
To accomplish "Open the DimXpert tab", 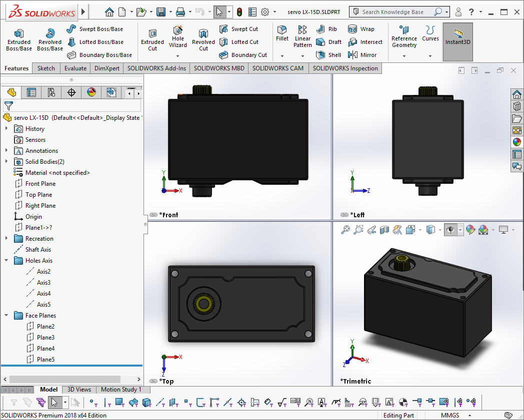I will point(106,68).
